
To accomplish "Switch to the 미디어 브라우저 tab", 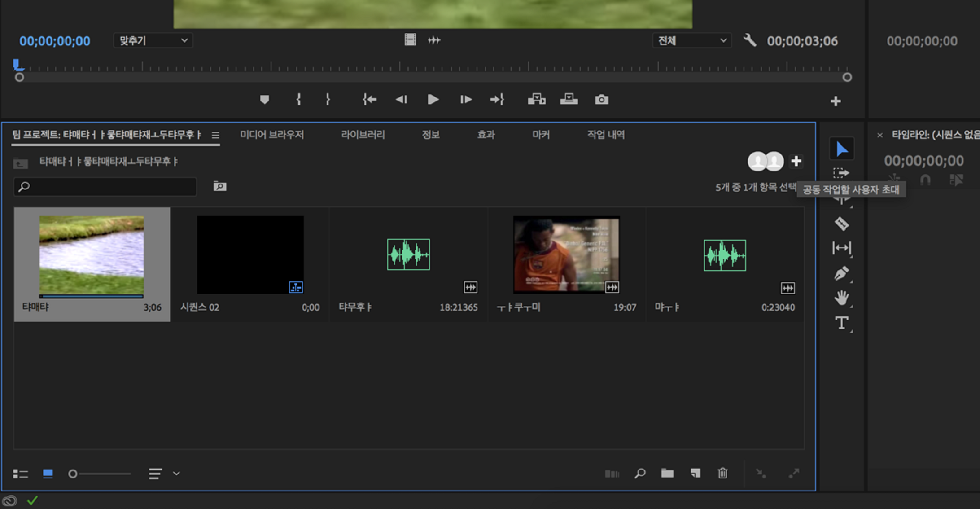I will tap(271, 135).
